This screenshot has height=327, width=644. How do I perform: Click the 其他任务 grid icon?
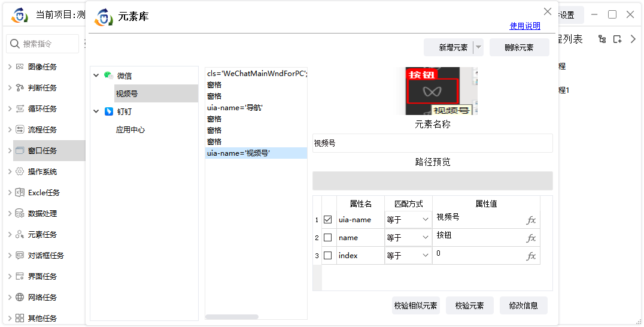tap(20, 318)
